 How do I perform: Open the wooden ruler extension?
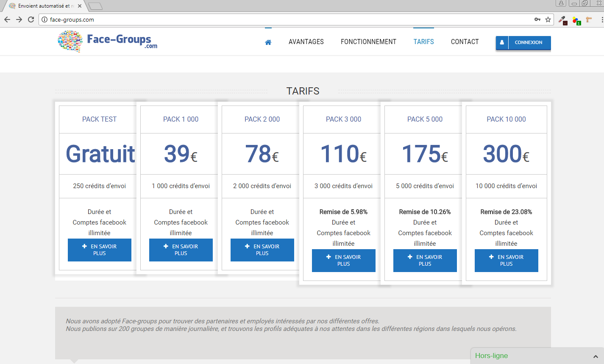point(589,19)
